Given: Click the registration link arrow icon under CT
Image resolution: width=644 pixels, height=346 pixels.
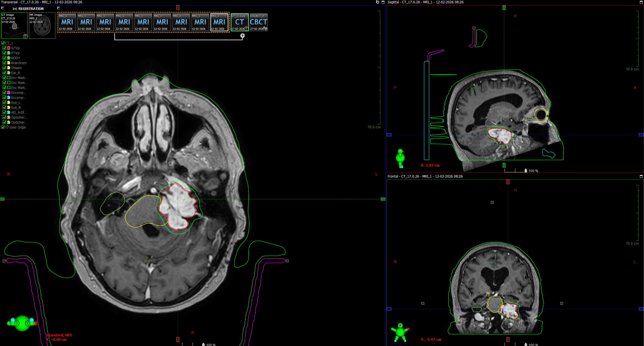Looking at the screenshot, I should point(242,36).
